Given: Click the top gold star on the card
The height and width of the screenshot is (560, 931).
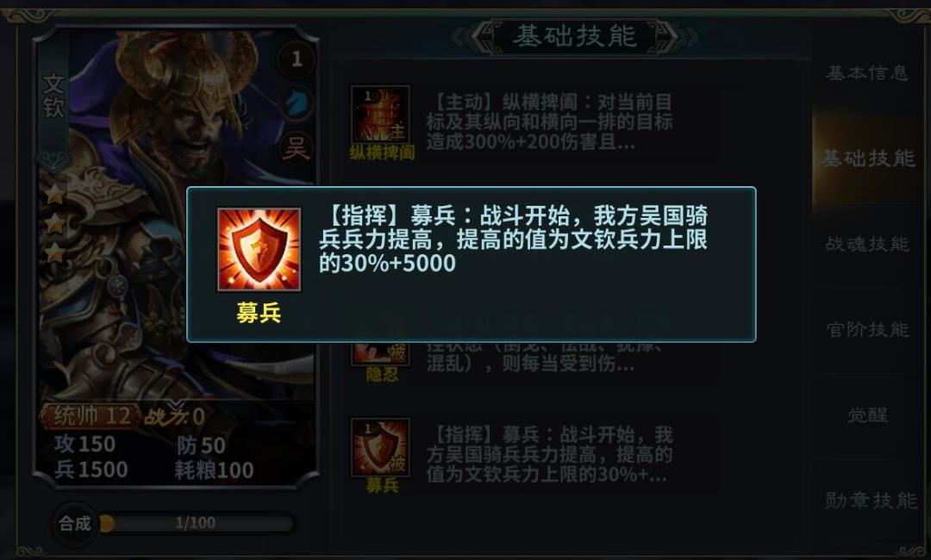Looking at the screenshot, I should click(x=55, y=194).
